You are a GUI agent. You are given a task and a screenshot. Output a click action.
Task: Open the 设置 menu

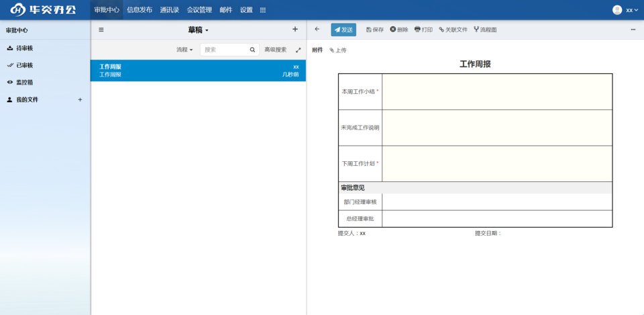pos(246,10)
